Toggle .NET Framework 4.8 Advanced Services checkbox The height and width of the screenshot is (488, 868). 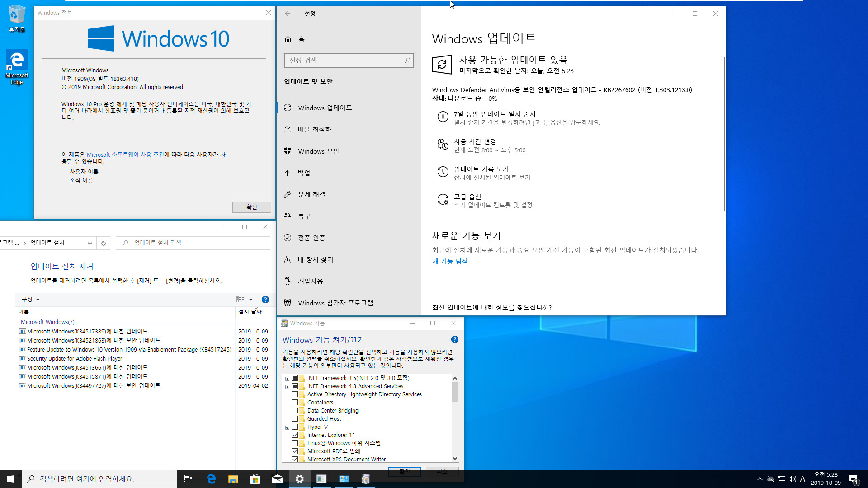[x=295, y=386]
